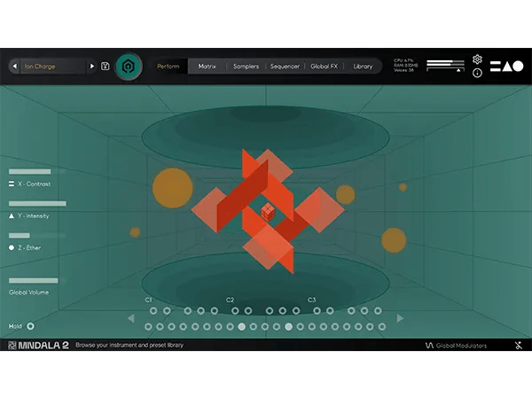This screenshot has height=399, width=532.
Task: Open the info icon below the gear
Action: [477, 73]
